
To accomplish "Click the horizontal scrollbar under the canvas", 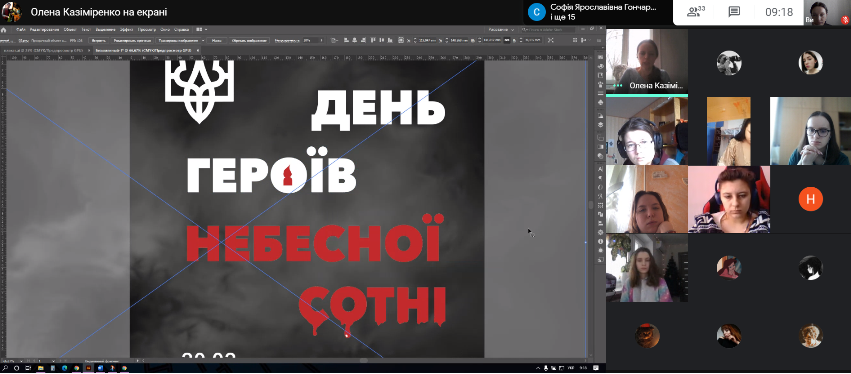I will pos(363,360).
